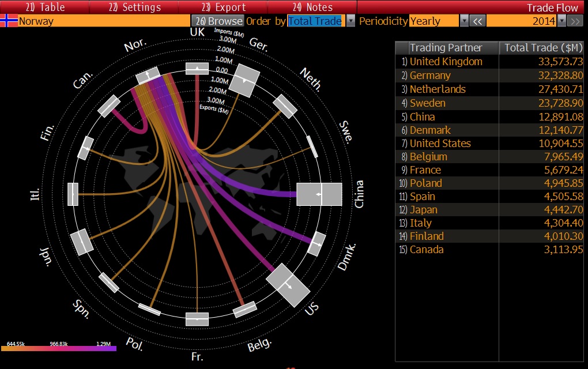
Task: Click the United Kingdom trading partner link
Action: (446, 62)
